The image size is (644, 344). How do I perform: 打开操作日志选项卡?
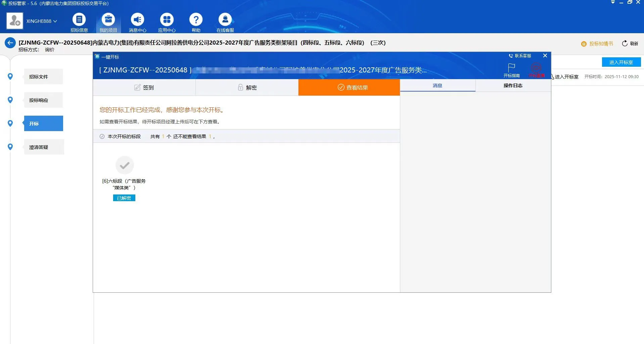coord(513,85)
